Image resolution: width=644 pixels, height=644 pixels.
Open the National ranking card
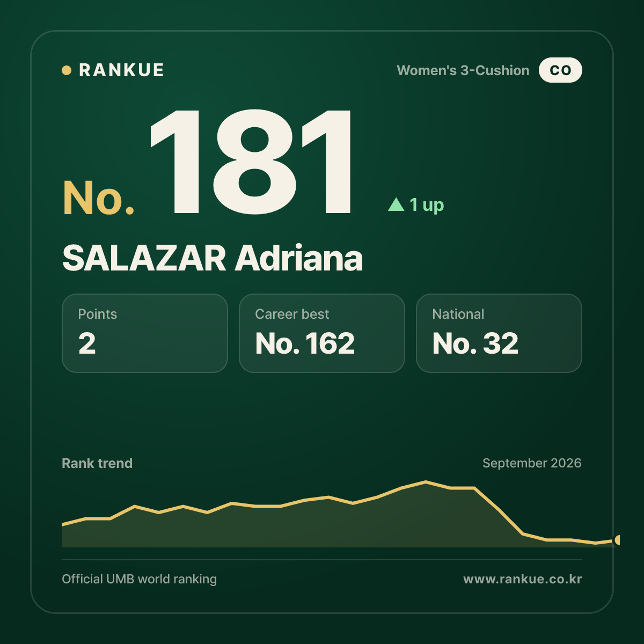[499, 333]
